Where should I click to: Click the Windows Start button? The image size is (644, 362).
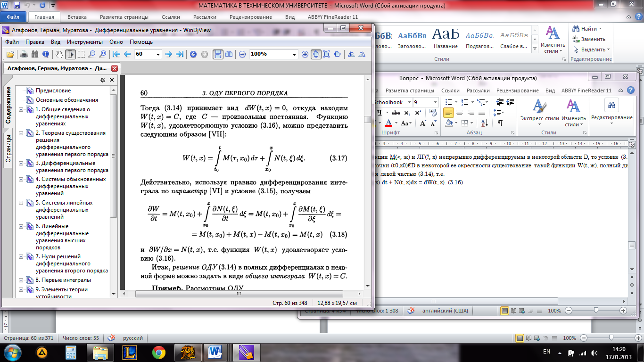tap(13, 352)
